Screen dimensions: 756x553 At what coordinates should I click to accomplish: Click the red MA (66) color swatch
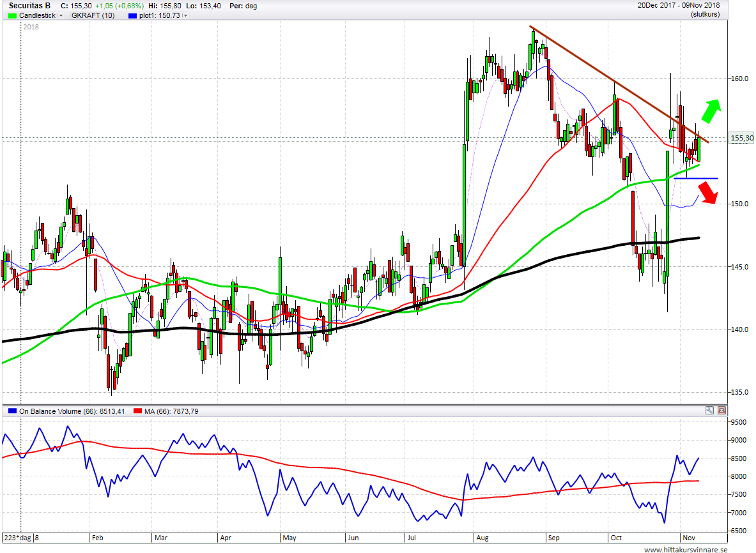pos(138,411)
